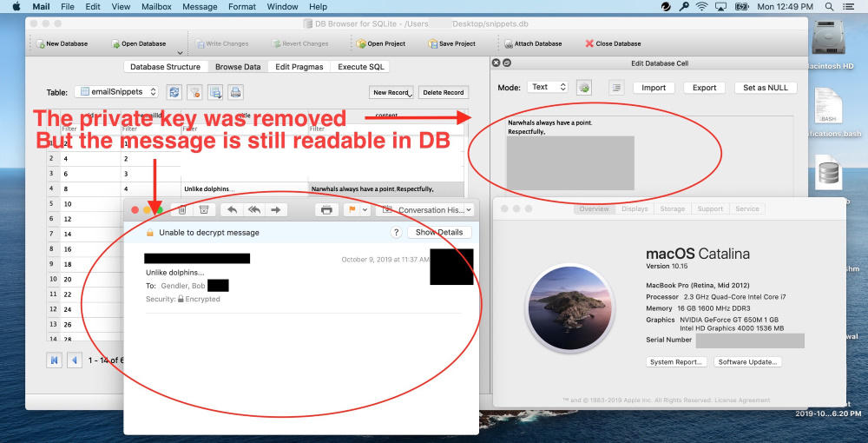The width and height of the screenshot is (868, 443).
Task: Select the 'Narwhals always have a point' content cell
Action: pyautogui.click(x=386, y=188)
